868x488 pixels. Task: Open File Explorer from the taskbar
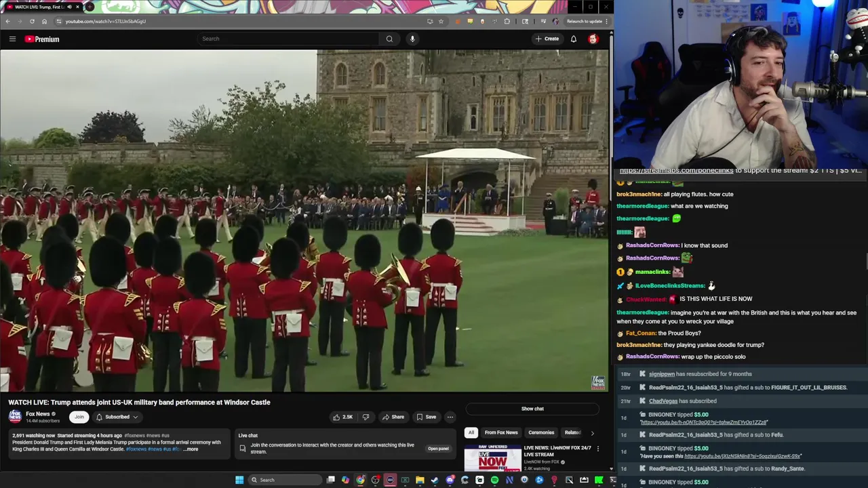point(420,480)
